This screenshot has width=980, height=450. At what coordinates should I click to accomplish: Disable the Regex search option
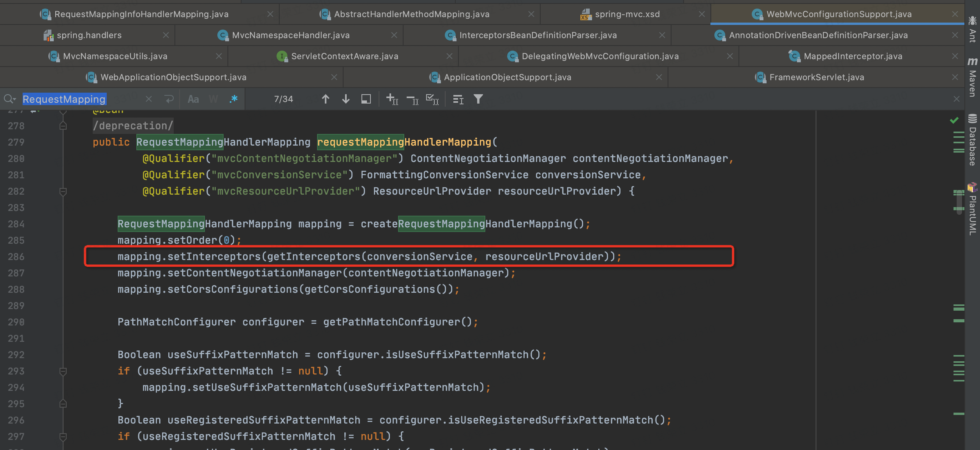click(234, 99)
